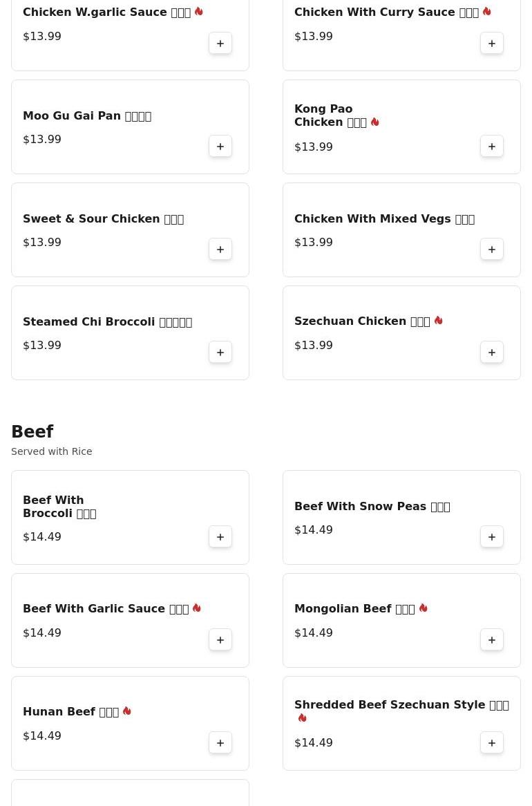The image size is (532, 806).
Task: Click plus for Beef With Snow Peas
Action: (x=491, y=536)
